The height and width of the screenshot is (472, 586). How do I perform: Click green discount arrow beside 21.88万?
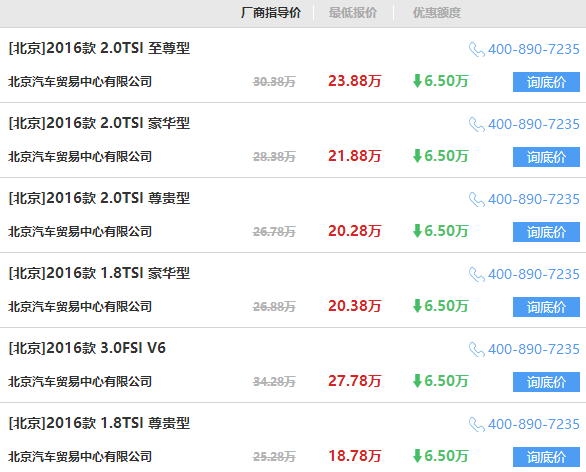point(417,156)
